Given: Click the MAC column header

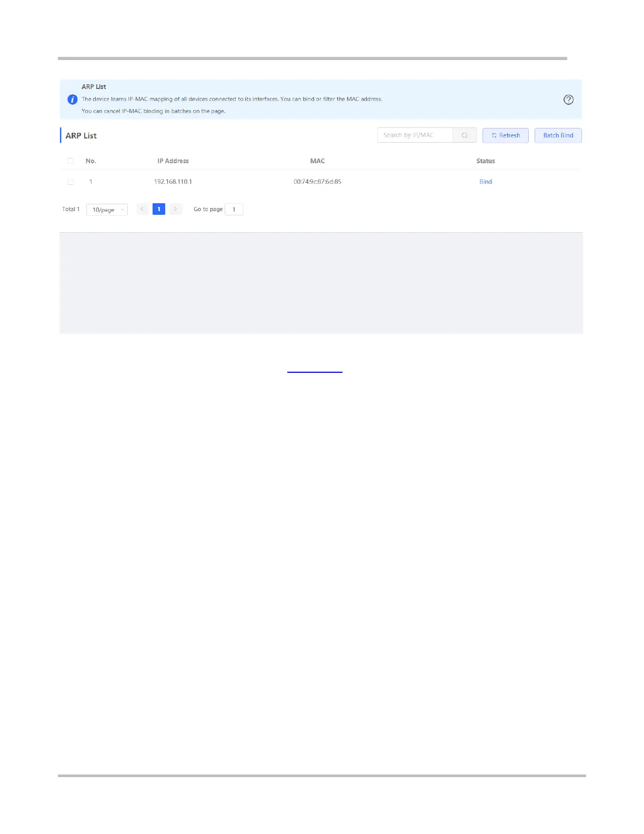Looking at the screenshot, I should [x=317, y=161].
